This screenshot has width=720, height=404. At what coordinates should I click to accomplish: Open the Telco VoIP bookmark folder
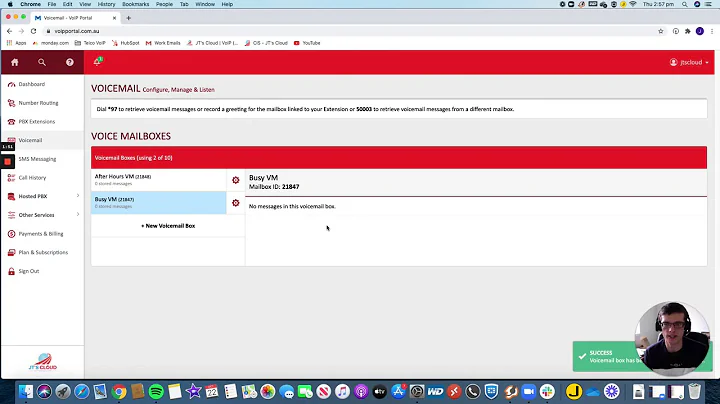pyautogui.click(x=90, y=43)
